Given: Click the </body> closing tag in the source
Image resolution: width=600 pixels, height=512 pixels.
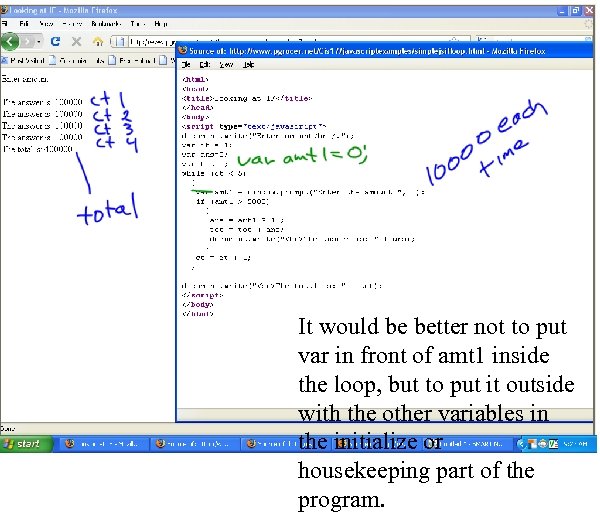Looking at the screenshot, I should click(198, 305).
